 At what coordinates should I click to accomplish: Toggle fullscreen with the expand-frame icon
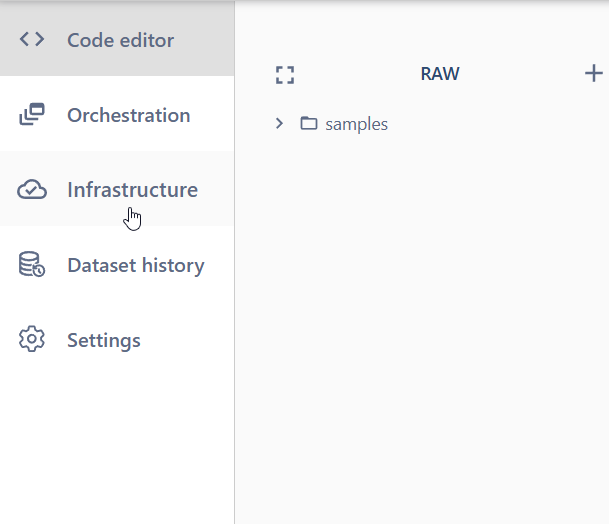tap(285, 75)
